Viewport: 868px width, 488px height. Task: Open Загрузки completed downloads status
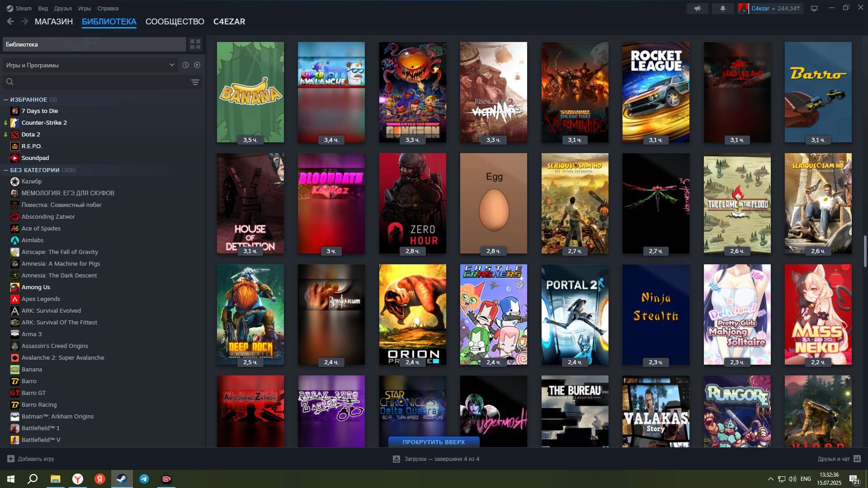click(x=442, y=459)
